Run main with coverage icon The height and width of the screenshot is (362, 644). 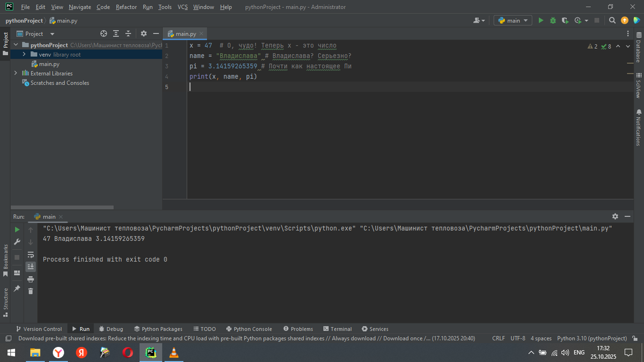click(x=565, y=20)
